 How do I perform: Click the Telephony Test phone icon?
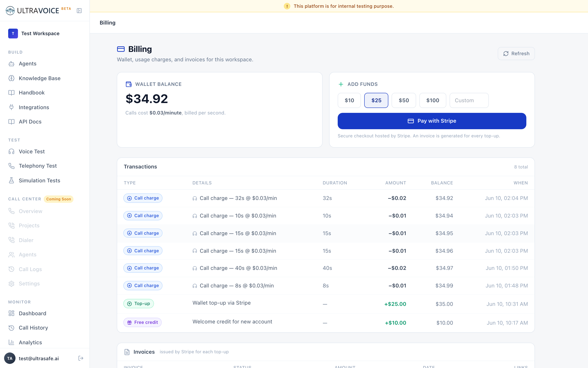click(x=11, y=166)
